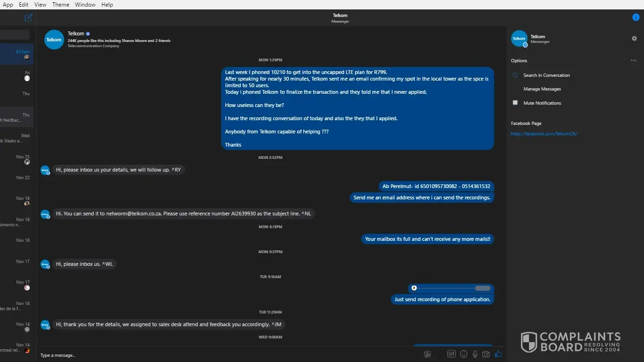Open the sidebar conversation dated Wed
The width and height of the screenshot is (644, 362).
click(x=17, y=138)
